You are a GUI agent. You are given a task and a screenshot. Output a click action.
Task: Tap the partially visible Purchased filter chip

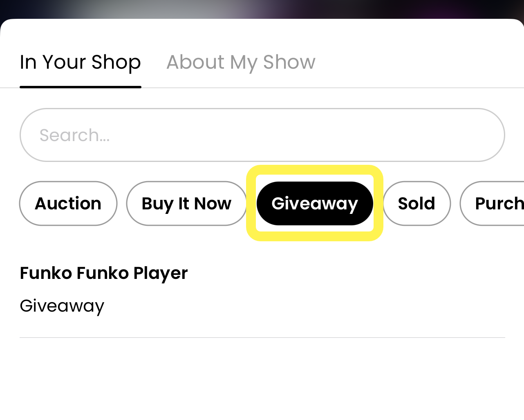[495, 203]
